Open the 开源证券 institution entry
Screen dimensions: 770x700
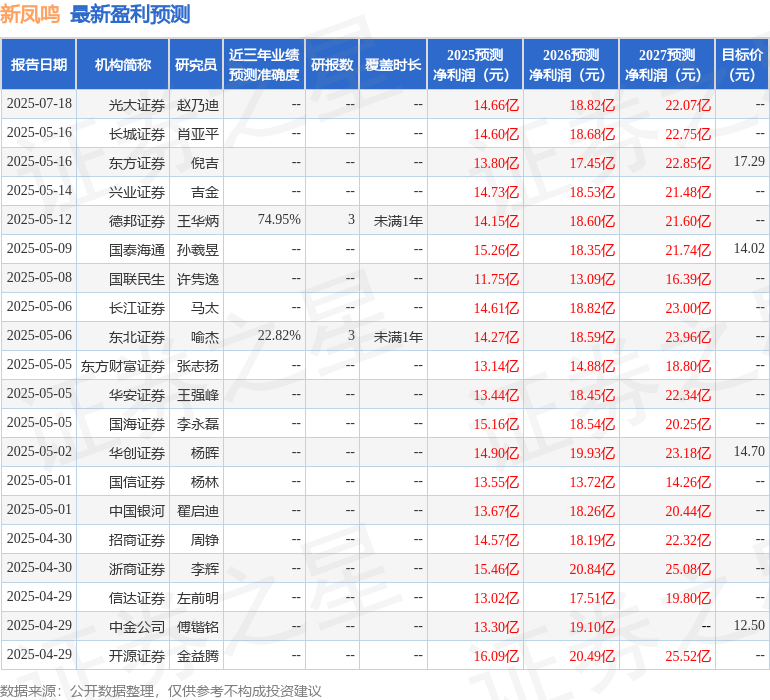137,656
